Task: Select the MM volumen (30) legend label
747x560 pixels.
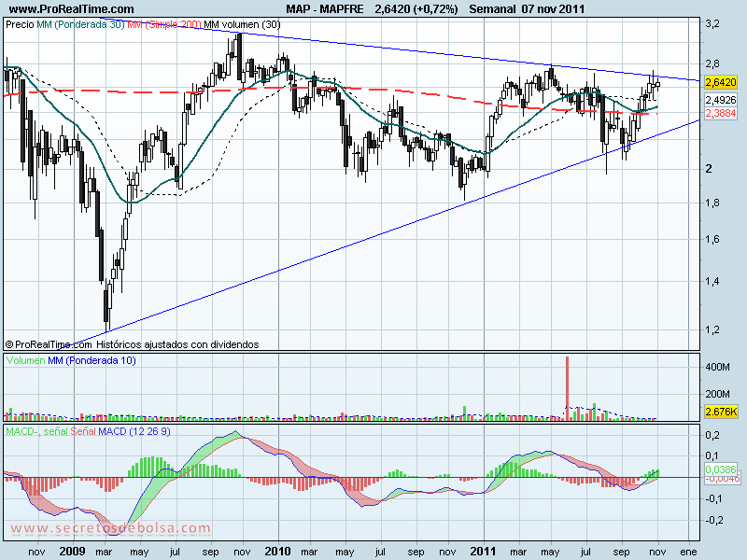Action: 242,24
